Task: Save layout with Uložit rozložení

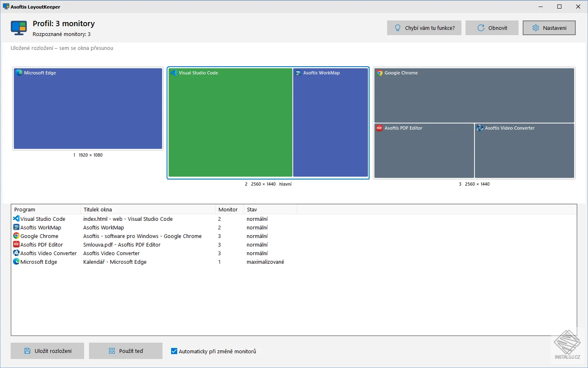Action: pyautogui.click(x=47, y=351)
